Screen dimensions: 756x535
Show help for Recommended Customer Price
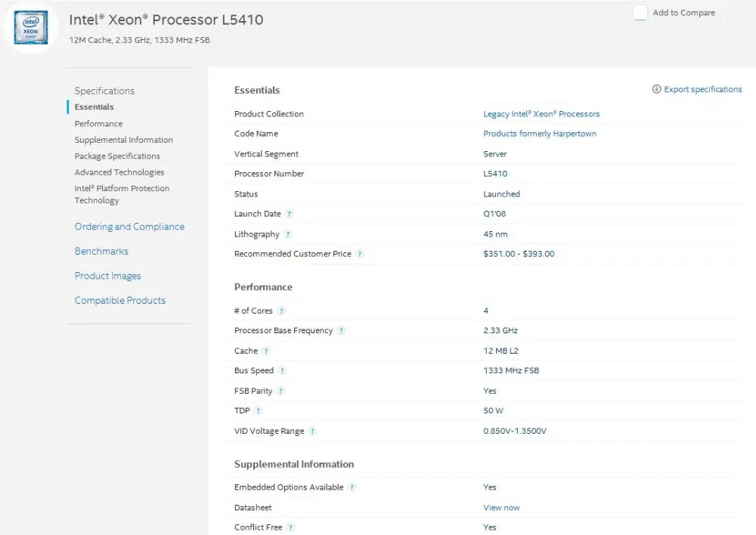pos(359,254)
